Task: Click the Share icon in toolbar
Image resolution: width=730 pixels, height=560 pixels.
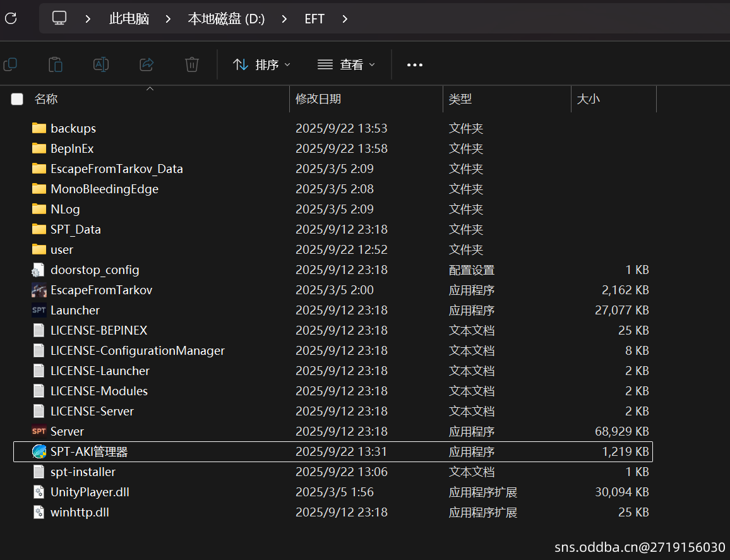Action: click(x=147, y=64)
